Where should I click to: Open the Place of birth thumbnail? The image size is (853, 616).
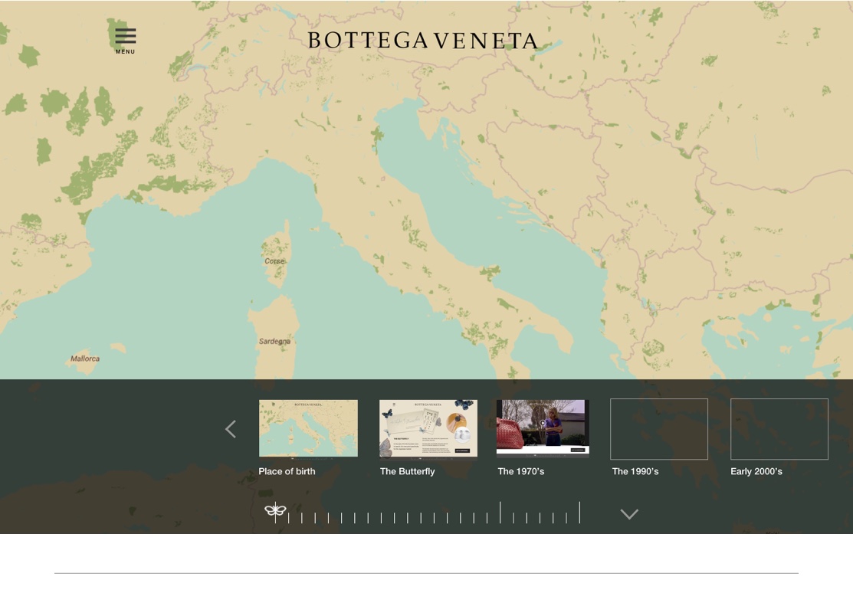tap(308, 428)
